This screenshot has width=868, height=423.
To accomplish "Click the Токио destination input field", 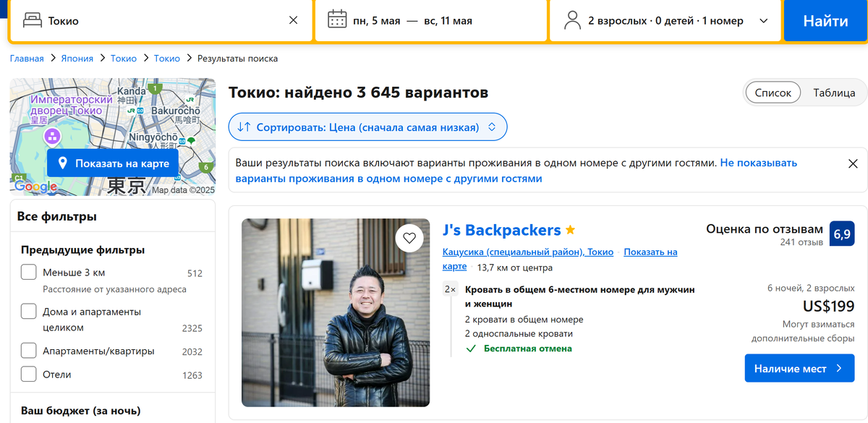I will click(x=161, y=20).
